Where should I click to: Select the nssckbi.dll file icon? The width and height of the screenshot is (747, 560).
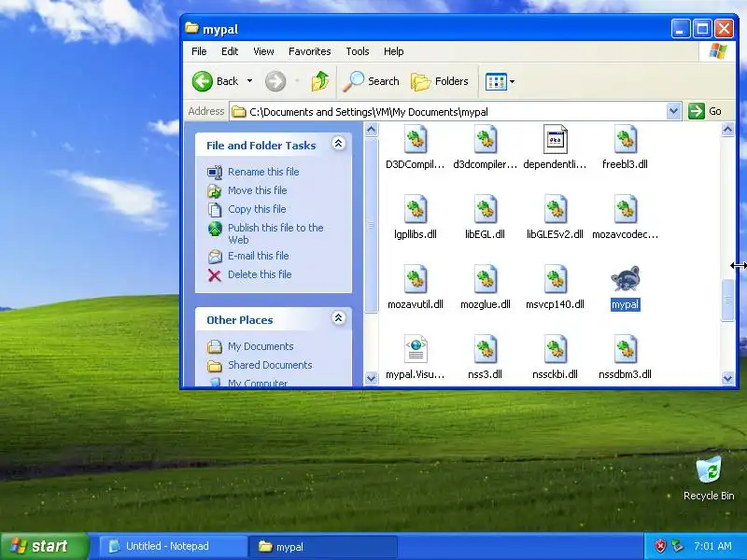tap(555, 349)
